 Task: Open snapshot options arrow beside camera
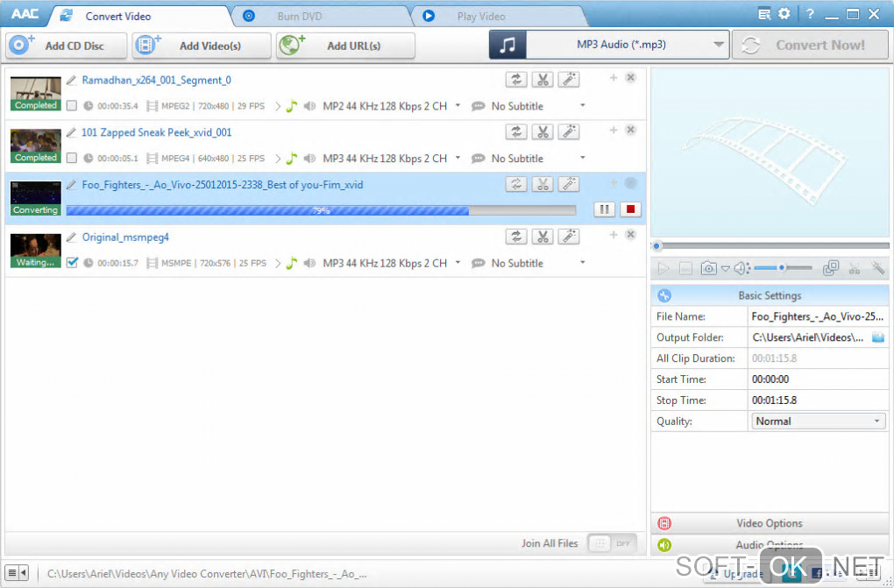[x=725, y=269]
